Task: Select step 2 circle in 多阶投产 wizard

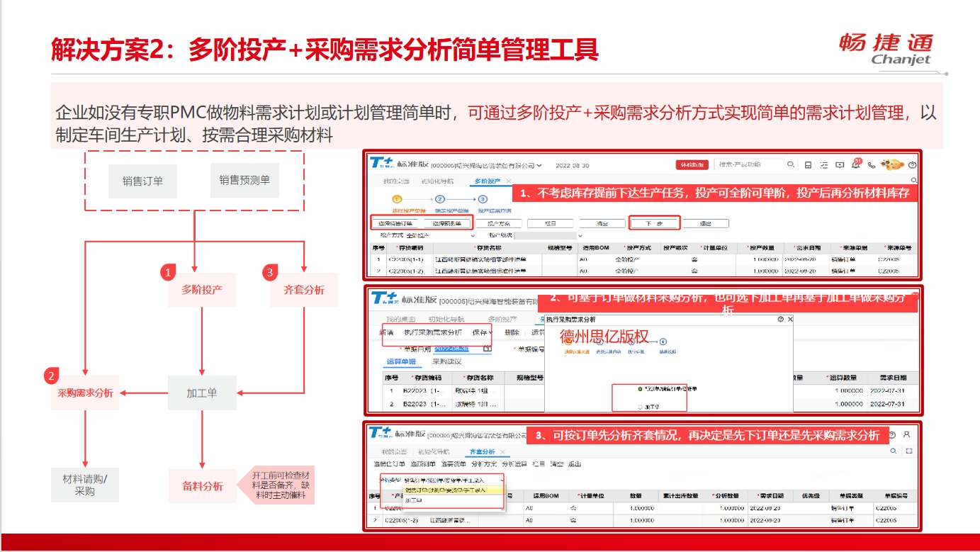Action: coord(440,199)
